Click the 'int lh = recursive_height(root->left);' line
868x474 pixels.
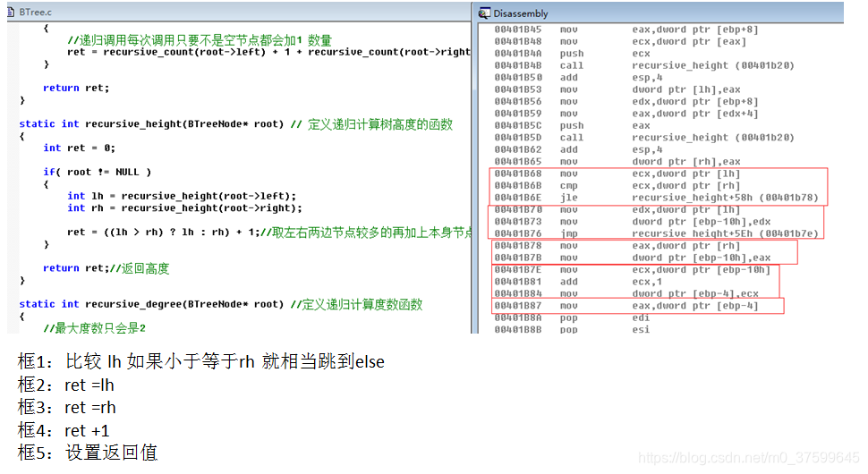click(x=182, y=196)
